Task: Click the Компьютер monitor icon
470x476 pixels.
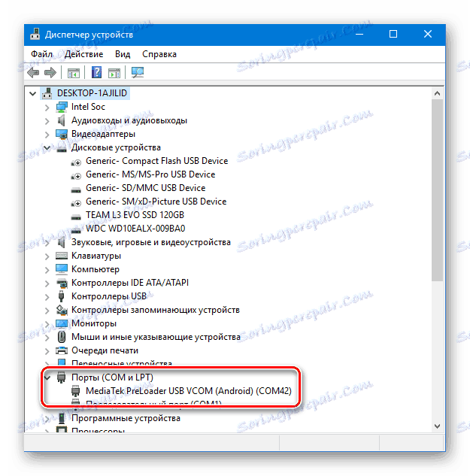Action: pos(62,269)
